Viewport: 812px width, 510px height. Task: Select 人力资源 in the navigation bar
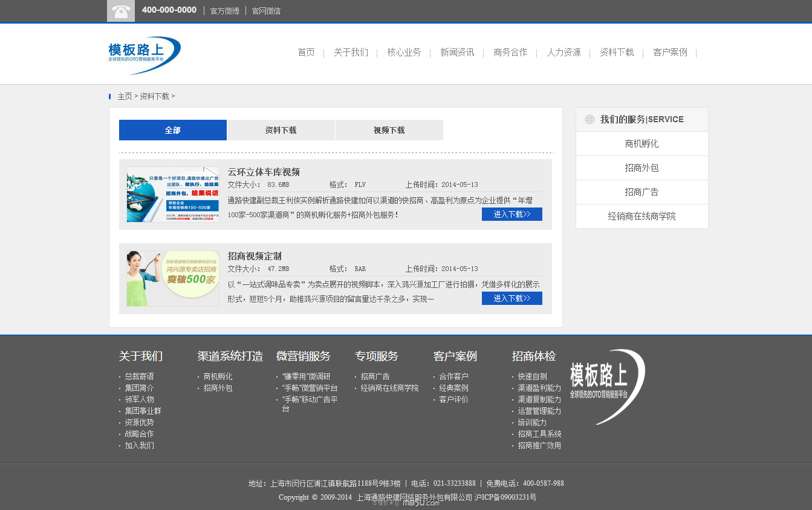pos(564,53)
